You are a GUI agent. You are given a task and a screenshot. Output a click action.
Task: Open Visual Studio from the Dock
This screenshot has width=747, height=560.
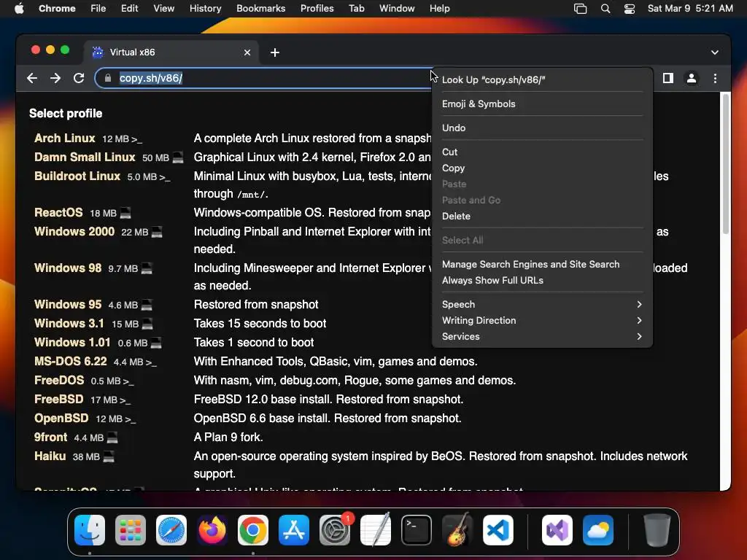pos(557,530)
